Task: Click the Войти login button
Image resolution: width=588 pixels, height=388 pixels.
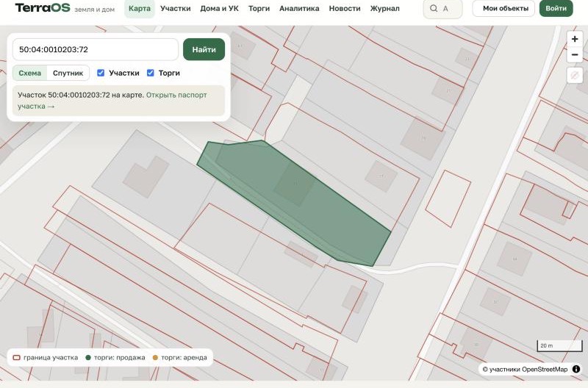Action: (x=556, y=8)
